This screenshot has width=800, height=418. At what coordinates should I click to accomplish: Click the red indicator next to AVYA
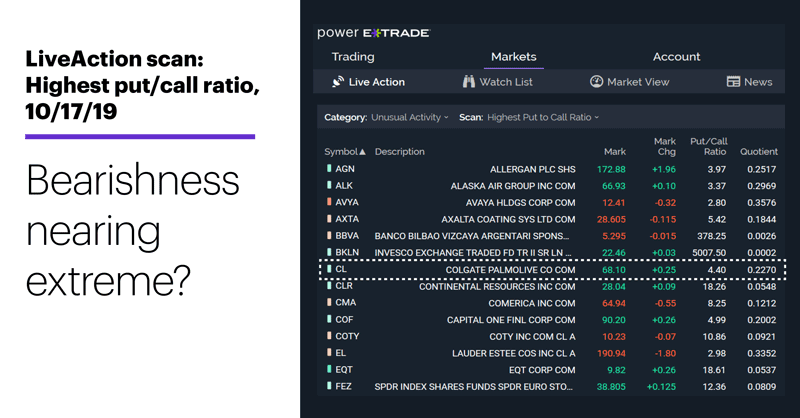point(329,202)
